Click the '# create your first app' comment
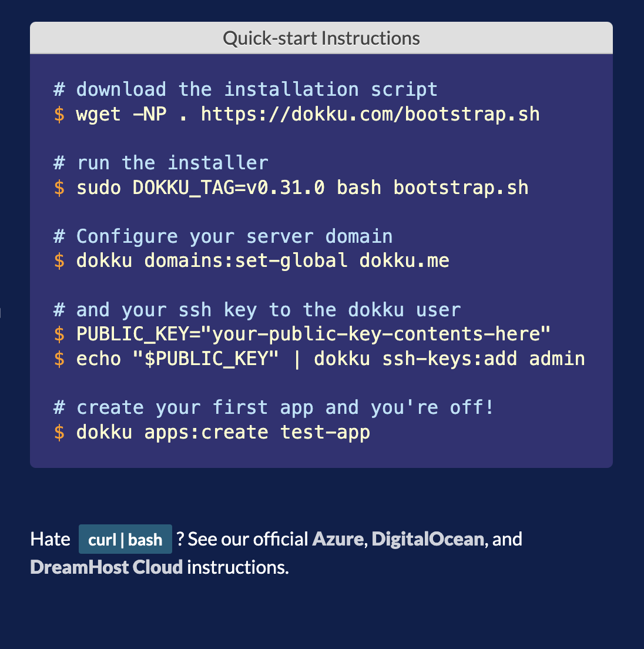 (x=274, y=408)
